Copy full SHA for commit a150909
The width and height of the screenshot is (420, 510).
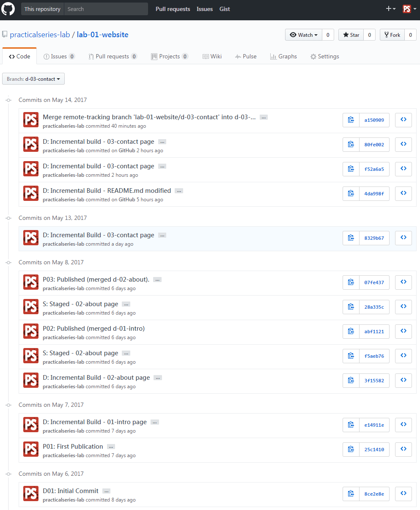pyautogui.click(x=351, y=120)
